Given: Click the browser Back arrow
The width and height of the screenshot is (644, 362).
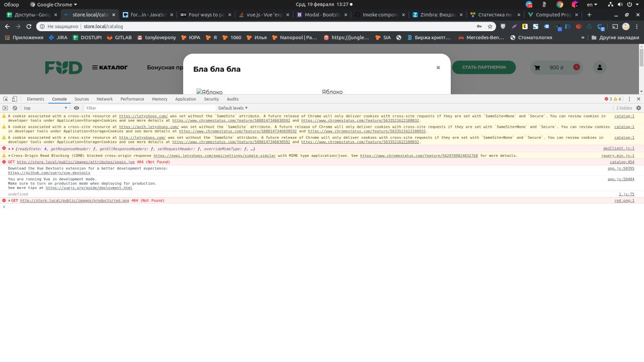Looking at the screenshot, I should coord(7,26).
